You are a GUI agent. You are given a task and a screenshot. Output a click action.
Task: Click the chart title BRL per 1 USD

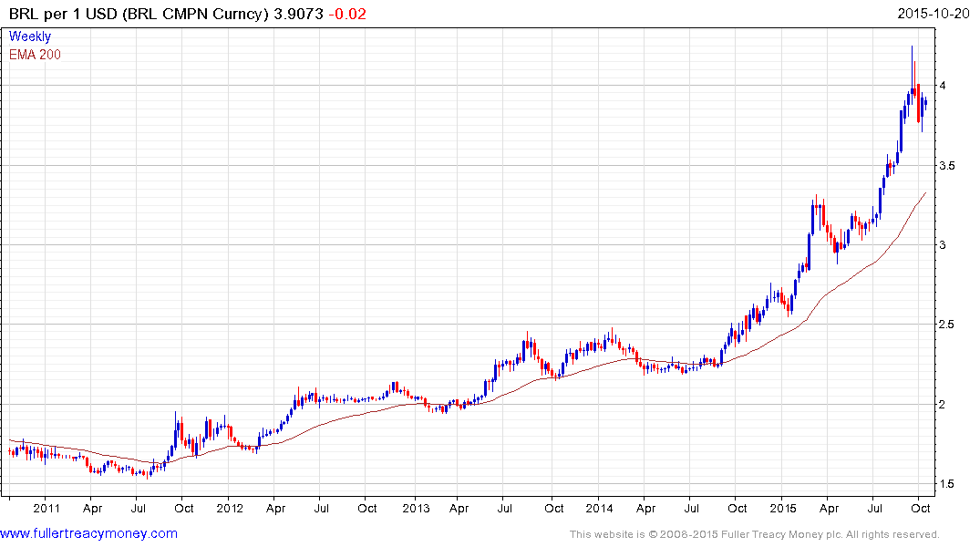click(x=73, y=15)
